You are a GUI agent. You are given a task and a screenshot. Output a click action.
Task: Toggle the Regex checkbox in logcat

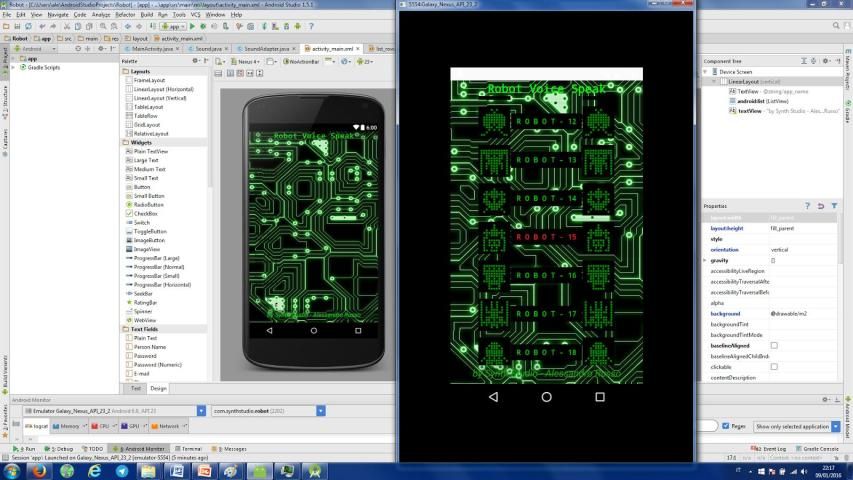[x=726, y=426]
